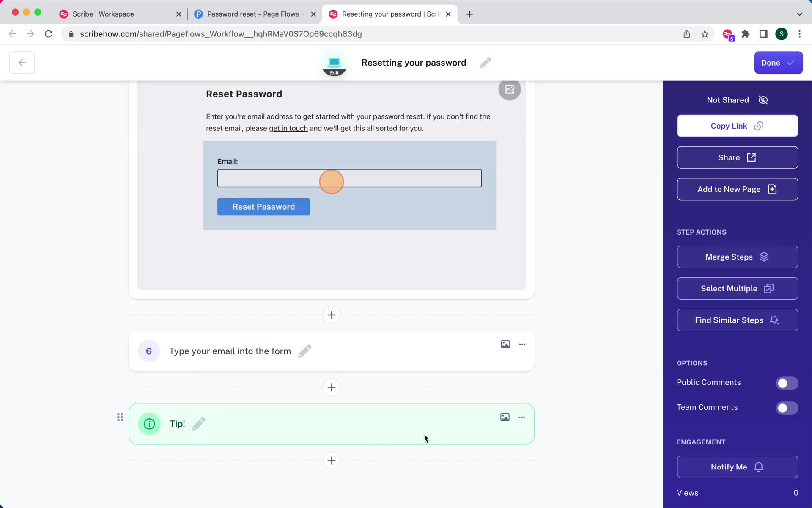Click the Share external link button

pos(737,157)
